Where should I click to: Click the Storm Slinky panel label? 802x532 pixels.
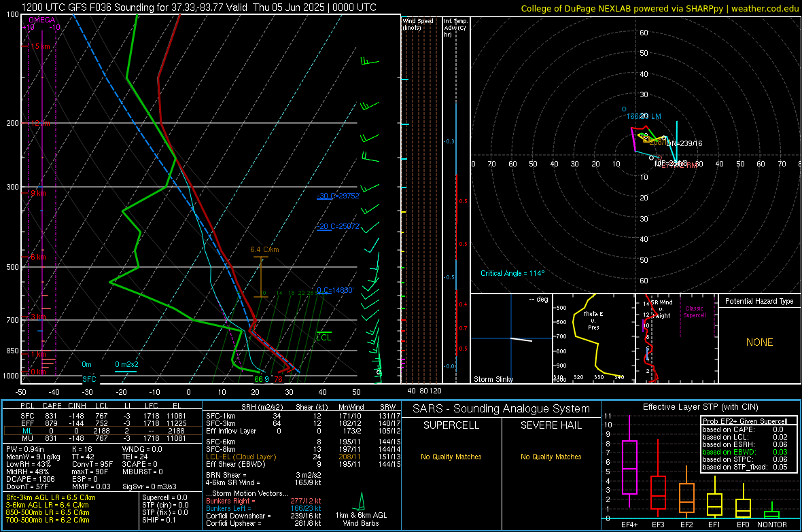(493, 379)
